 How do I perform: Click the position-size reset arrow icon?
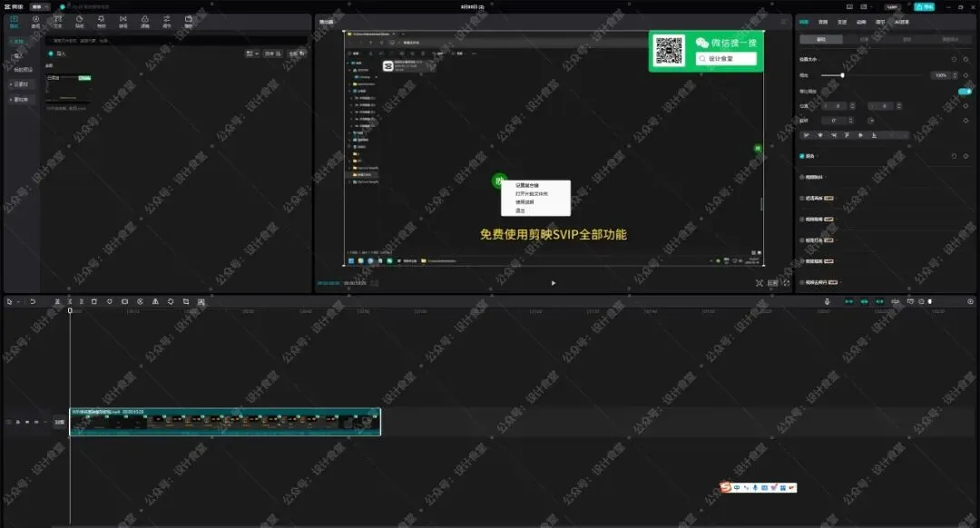[x=954, y=59]
